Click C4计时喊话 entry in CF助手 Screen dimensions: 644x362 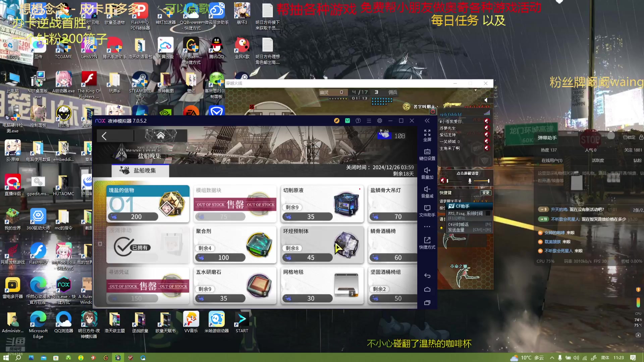tap(469, 224)
